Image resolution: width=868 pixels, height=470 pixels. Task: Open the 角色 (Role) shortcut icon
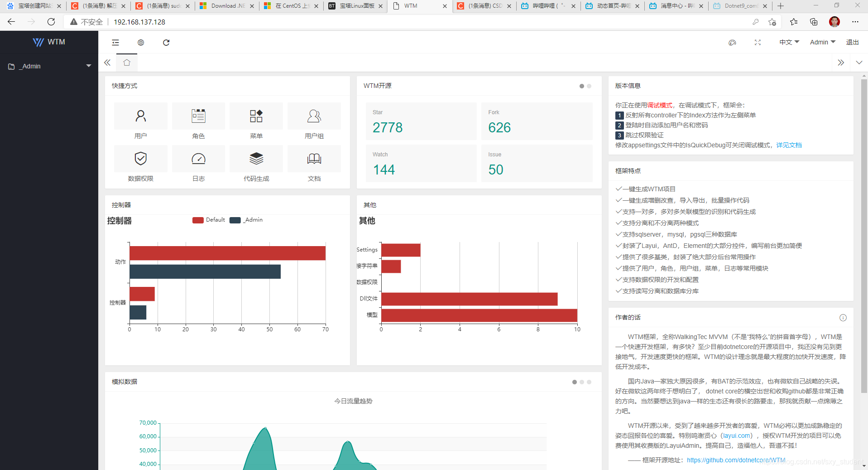[x=198, y=116]
